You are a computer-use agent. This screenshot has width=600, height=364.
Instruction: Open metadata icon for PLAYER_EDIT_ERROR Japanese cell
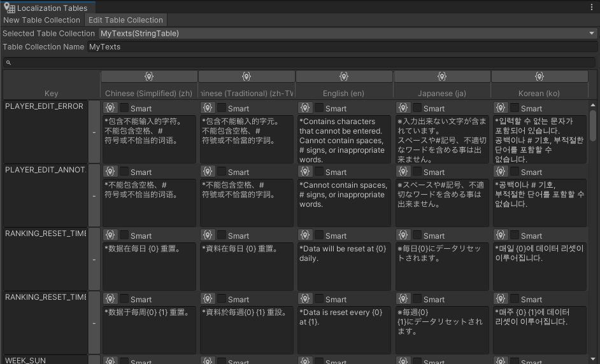(403, 108)
